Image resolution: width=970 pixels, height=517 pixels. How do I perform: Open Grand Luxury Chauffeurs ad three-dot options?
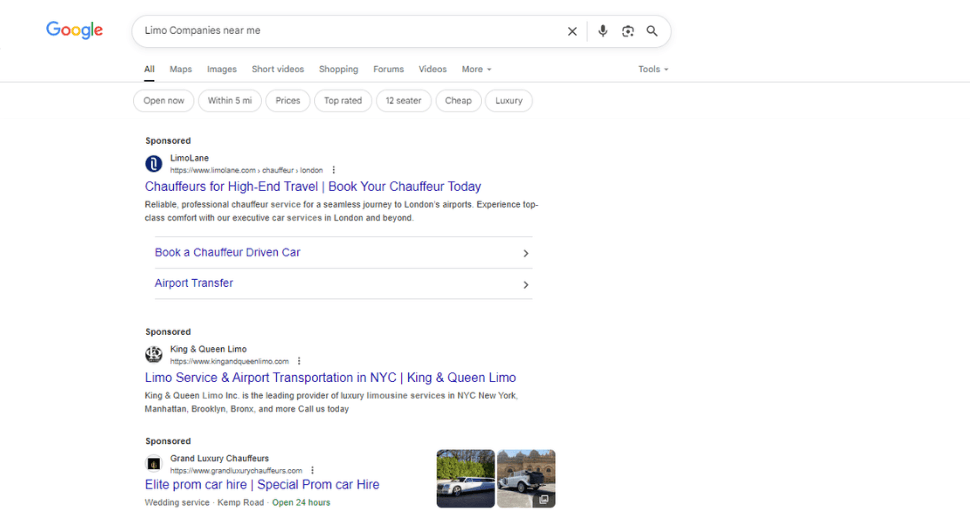[x=312, y=471]
